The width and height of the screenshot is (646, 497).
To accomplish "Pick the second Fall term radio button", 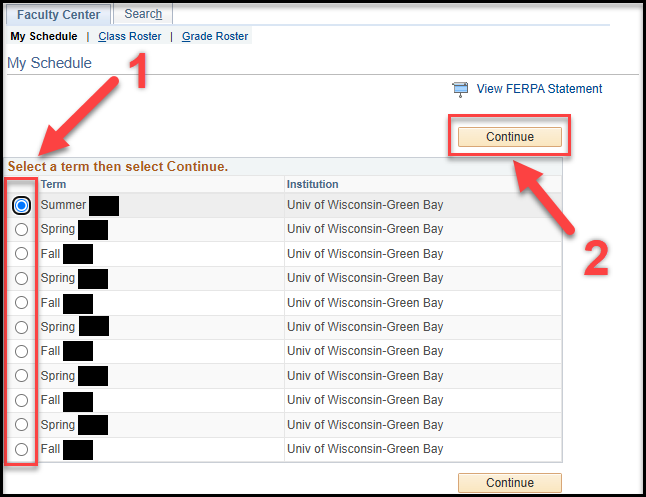I will pyautogui.click(x=22, y=303).
